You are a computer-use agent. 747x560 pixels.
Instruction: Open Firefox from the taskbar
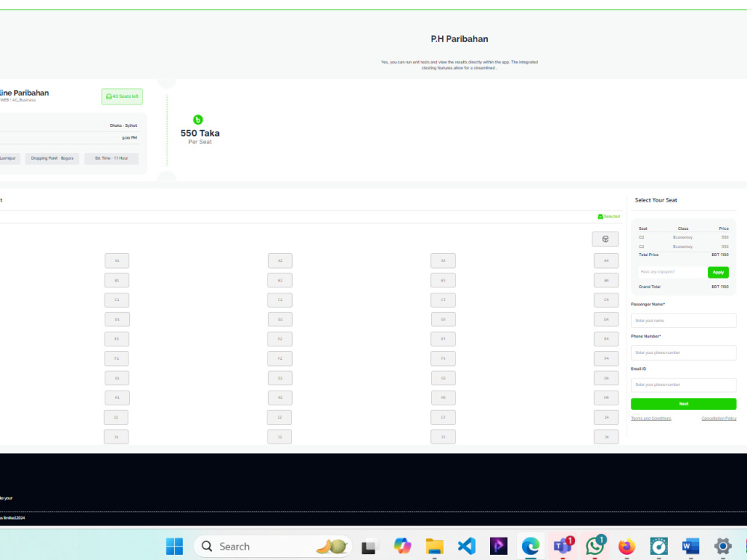tap(627, 547)
